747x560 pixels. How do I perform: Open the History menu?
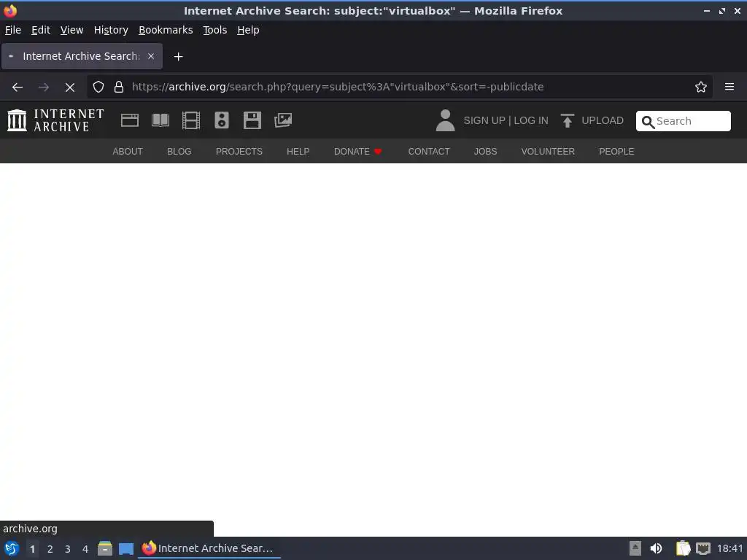click(x=111, y=30)
